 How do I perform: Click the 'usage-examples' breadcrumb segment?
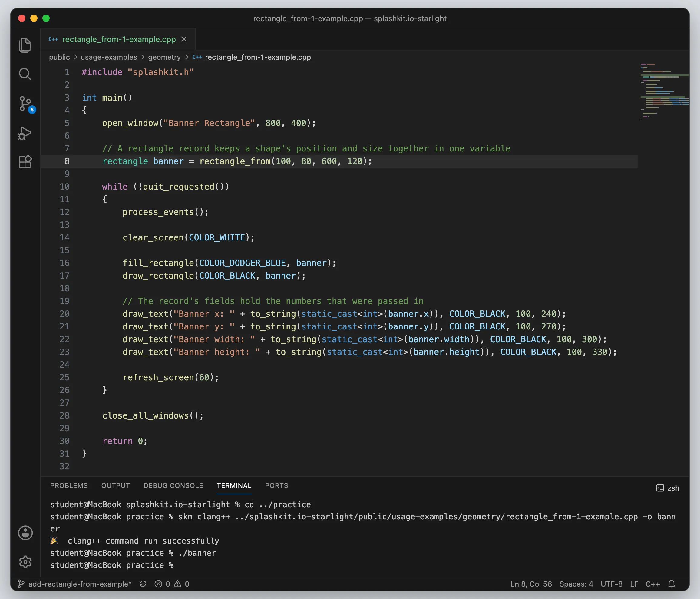click(x=109, y=57)
